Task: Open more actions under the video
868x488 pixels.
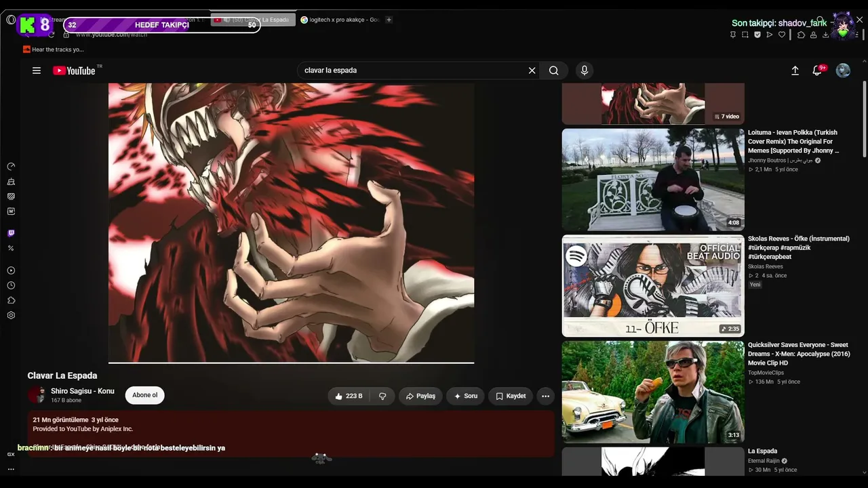Action: tap(545, 396)
